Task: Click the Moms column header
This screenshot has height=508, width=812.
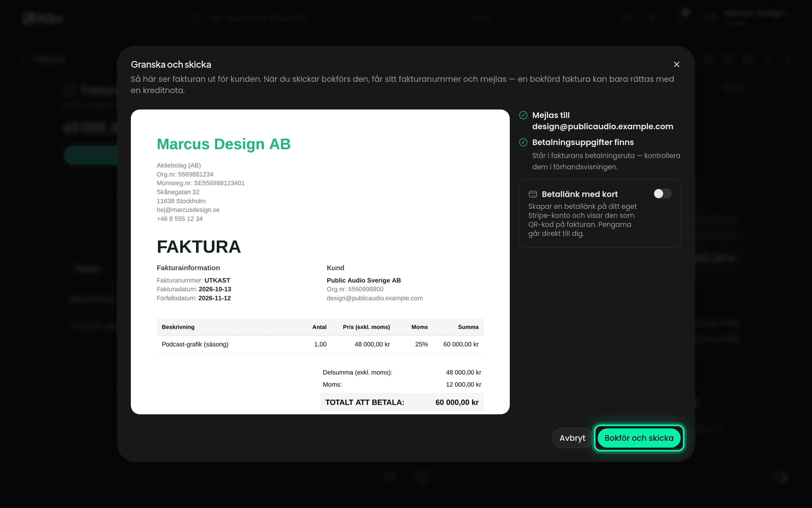Action: point(420,327)
